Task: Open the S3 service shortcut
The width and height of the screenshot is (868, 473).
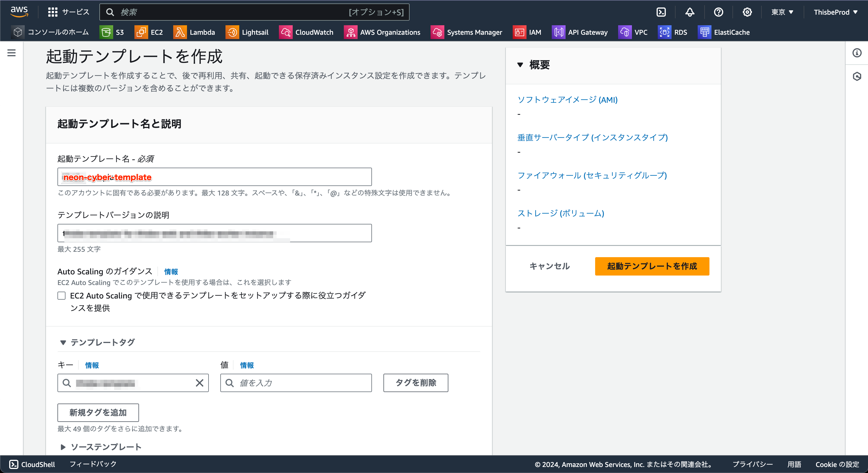Action: [113, 32]
